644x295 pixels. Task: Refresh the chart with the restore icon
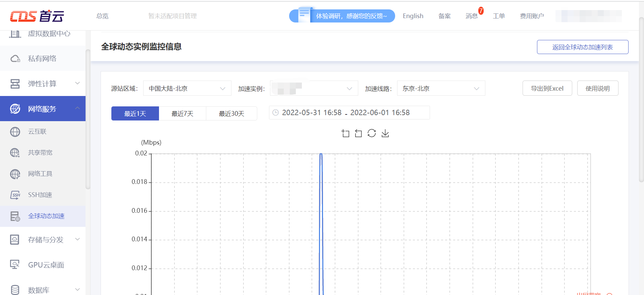click(x=372, y=133)
